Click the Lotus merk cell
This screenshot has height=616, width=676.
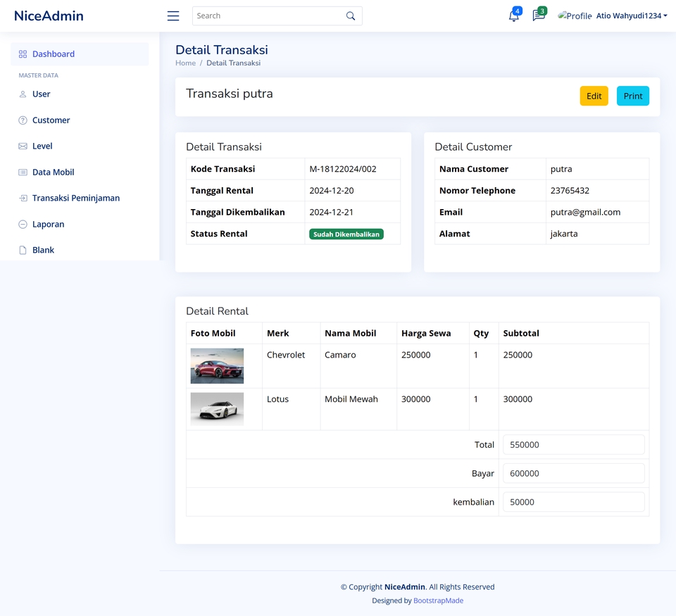point(291,409)
